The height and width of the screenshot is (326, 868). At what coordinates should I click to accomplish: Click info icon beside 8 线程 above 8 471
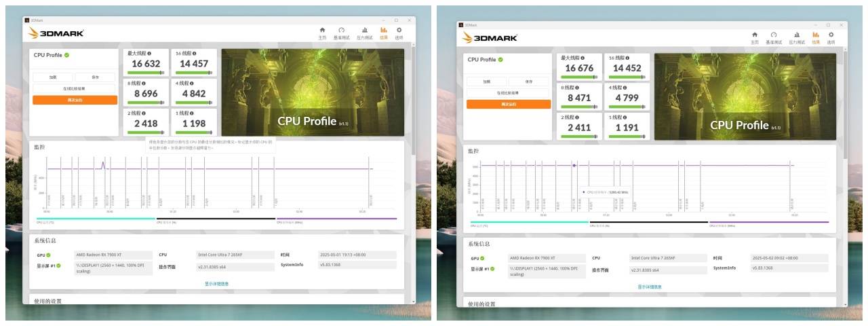[x=576, y=88]
